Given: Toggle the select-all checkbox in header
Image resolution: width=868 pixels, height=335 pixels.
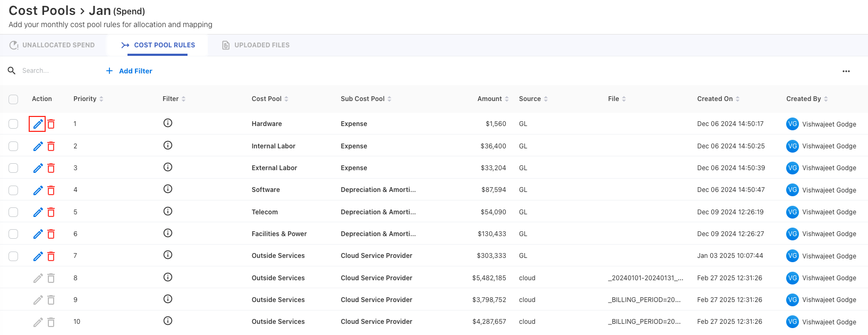Looking at the screenshot, I should pyautogui.click(x=13, y=99).
